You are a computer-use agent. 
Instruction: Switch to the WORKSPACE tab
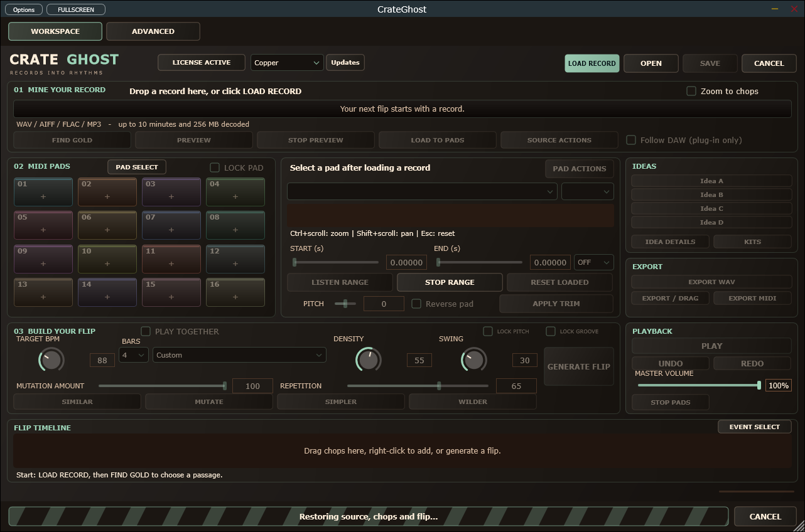[55, 31]
